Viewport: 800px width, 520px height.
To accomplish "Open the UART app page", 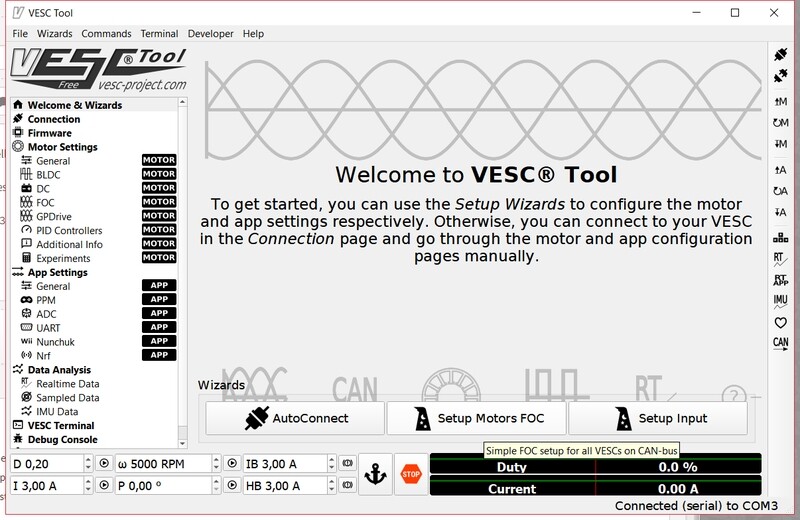I will pos(94,328).
